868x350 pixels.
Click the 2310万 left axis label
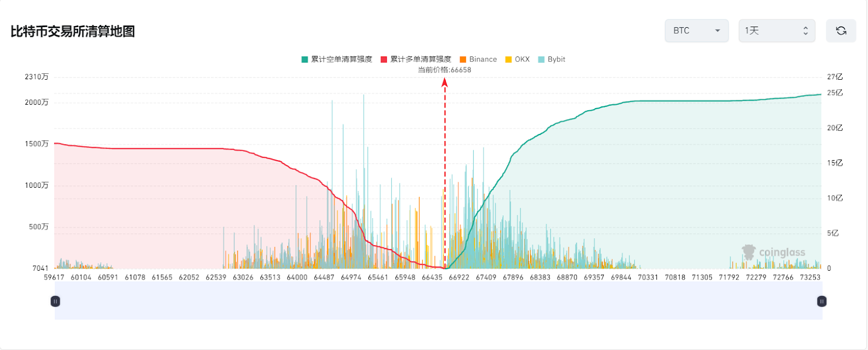tap(37, 77)
